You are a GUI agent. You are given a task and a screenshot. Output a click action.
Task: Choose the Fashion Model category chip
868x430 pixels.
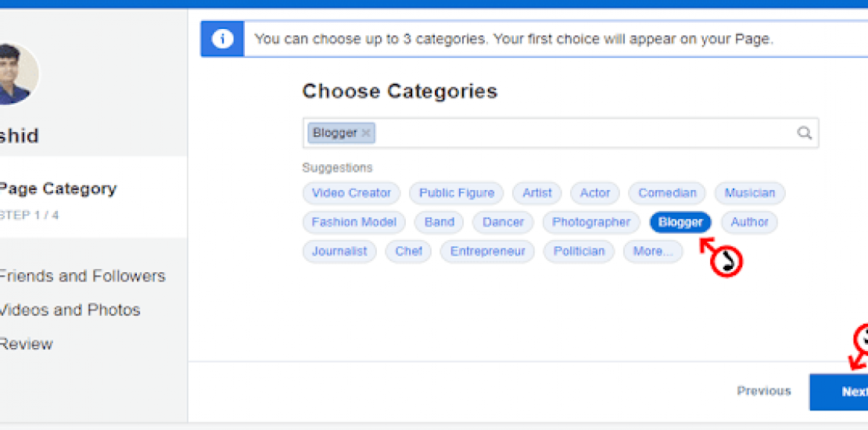[x=353, y=222]
